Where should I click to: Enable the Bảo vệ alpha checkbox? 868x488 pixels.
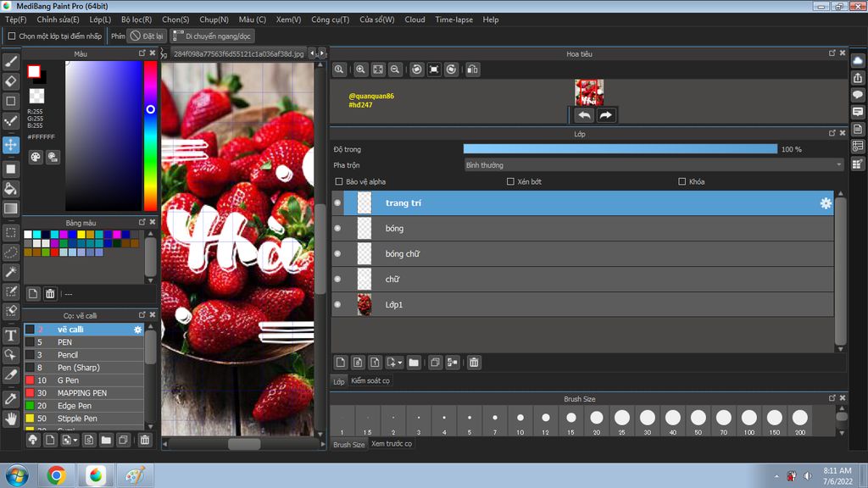point(339,181)
